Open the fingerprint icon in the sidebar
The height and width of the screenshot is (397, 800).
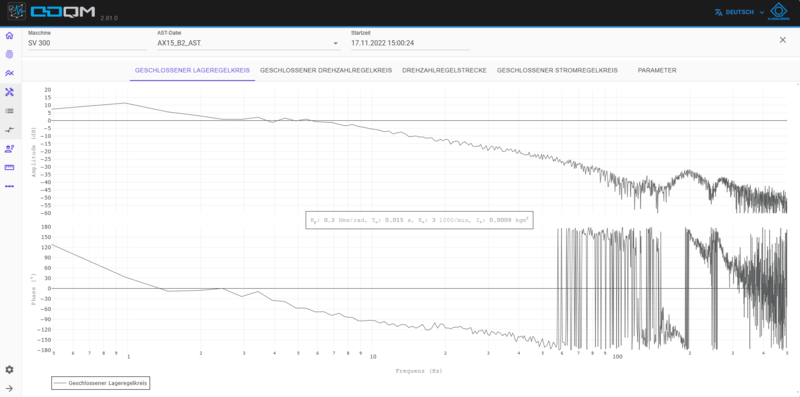[9, 54]
